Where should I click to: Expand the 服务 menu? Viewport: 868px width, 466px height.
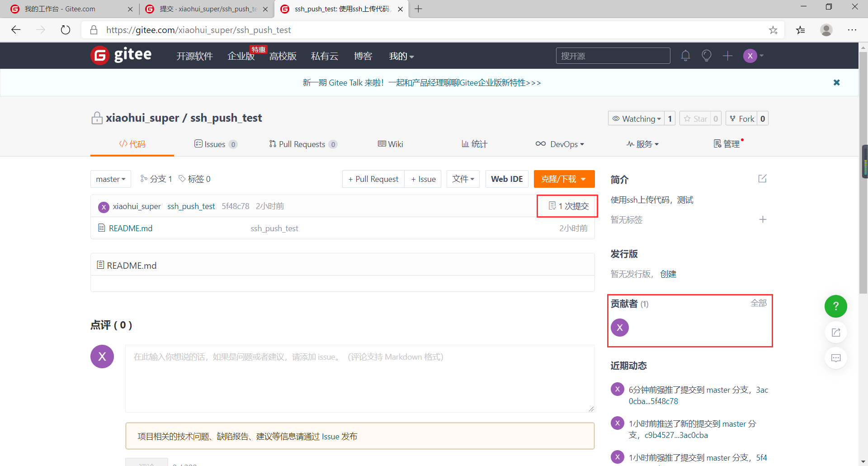click(x=642, y=144)
